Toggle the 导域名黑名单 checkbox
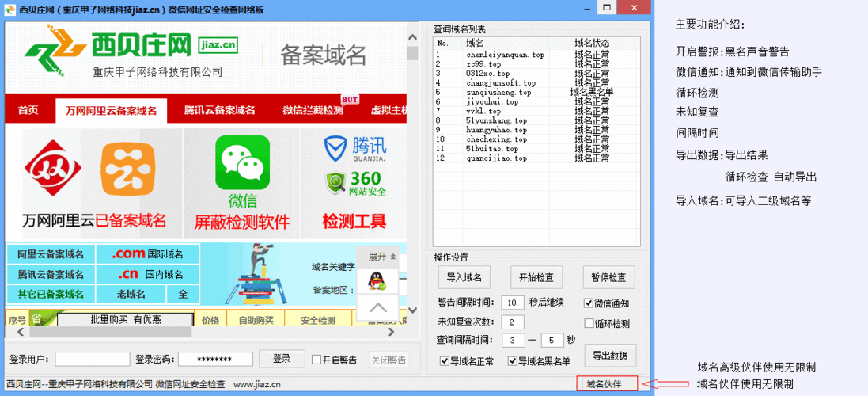Viewport: 868px width, 396px height. (513, 361)
